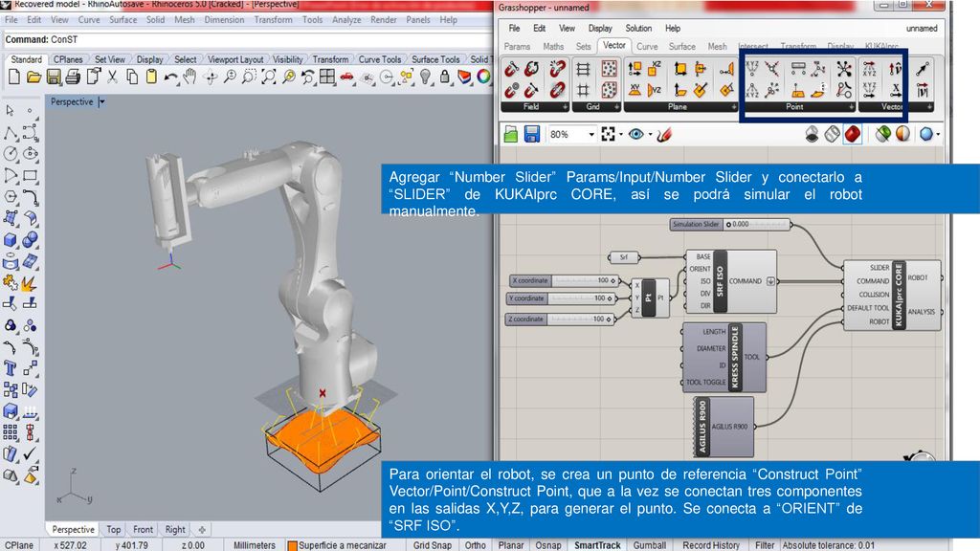Open preview eye options dropdown arrow
980x551 pixels.
(650, 134)
